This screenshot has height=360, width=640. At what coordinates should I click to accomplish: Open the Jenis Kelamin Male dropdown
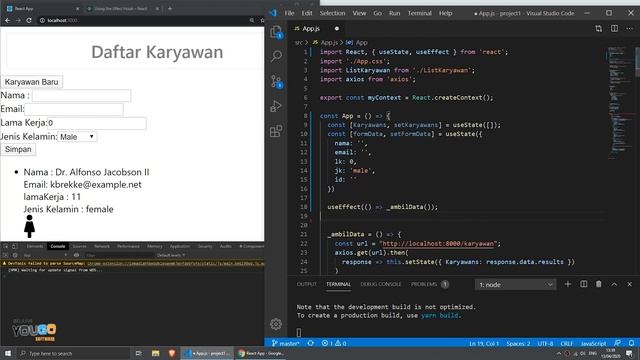click(x=77, y=137)
